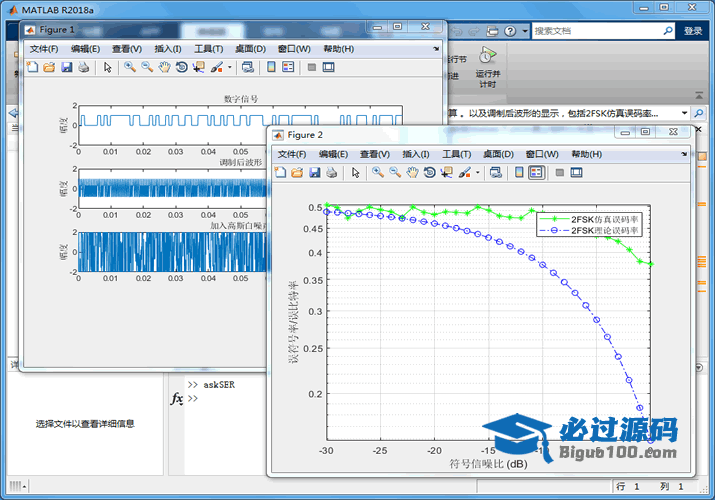The width and height of the screenshot is (715, 500).
Task: Click back arrow in MATLAB folder toolbar
Action: tap(13, 113)
